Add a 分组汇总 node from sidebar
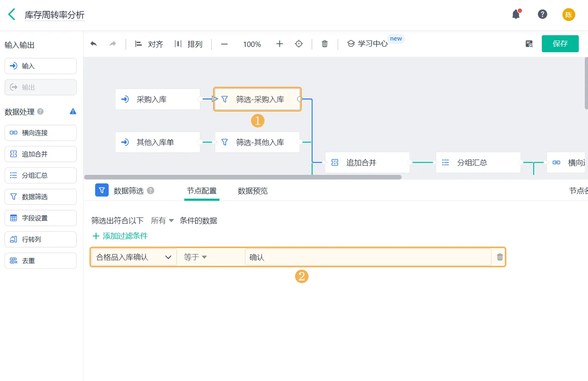The width and height of the screenshot is (588, 381). [41, 175]
